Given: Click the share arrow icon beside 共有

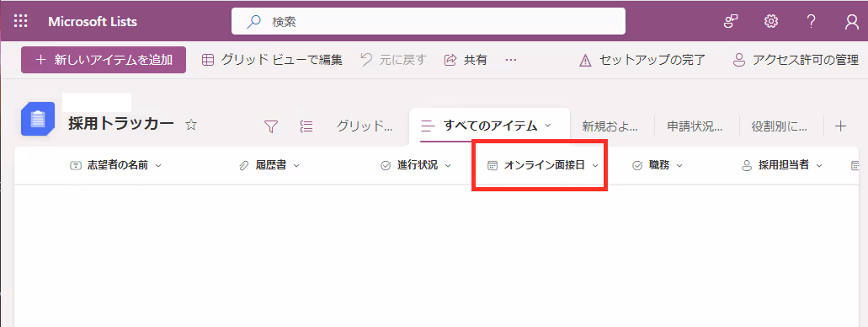Looking at the screenshot, I should (451, 60).
